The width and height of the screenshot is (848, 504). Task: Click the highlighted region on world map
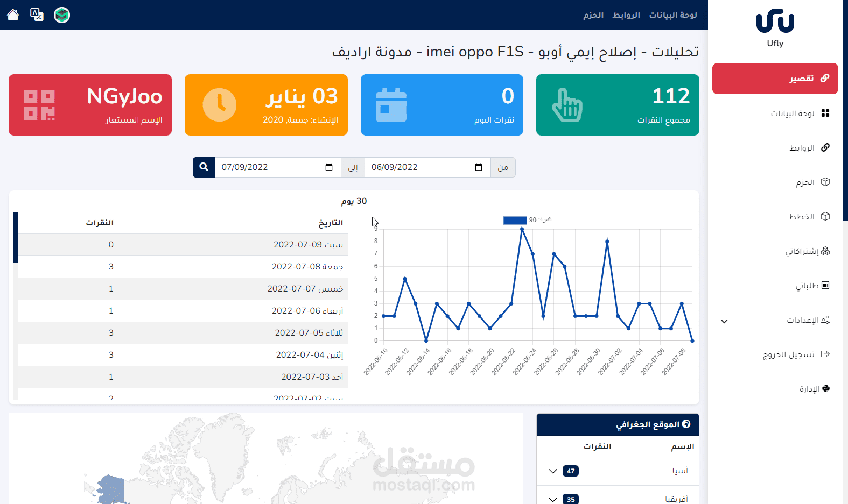[111, 489]
